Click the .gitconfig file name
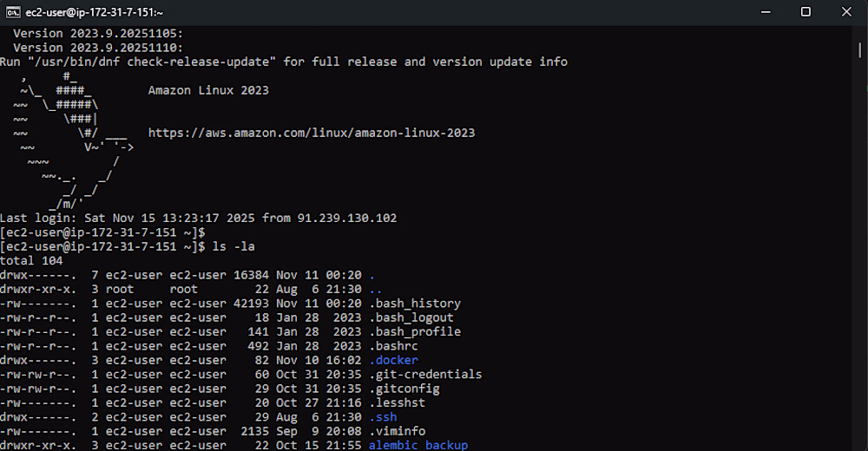This screenshot has height=451, width=868. tap(404, 389)
